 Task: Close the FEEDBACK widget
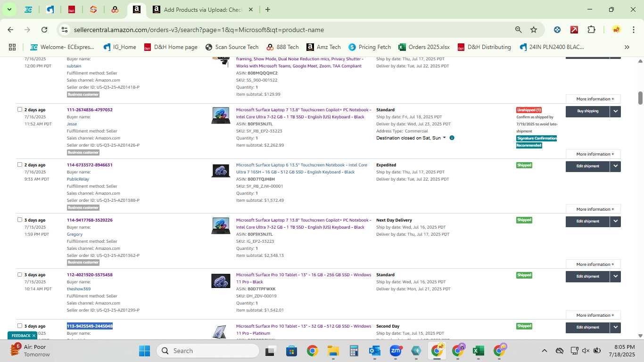34,336
